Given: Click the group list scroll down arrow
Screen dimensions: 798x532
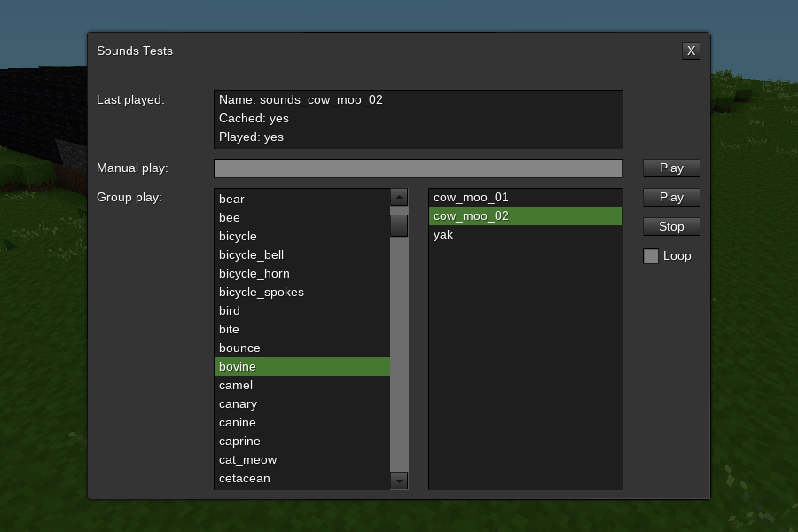Looking at the screenshot, I should coord(399,481).
